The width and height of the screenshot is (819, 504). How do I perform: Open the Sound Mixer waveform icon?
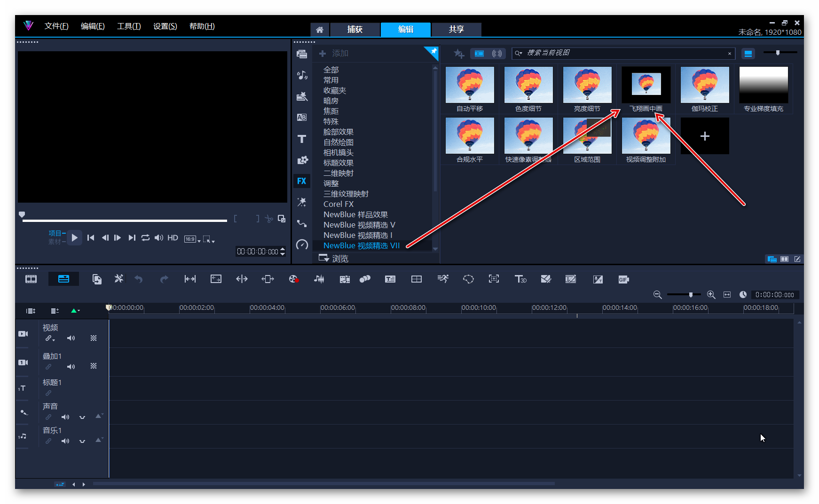coord(319,279)
